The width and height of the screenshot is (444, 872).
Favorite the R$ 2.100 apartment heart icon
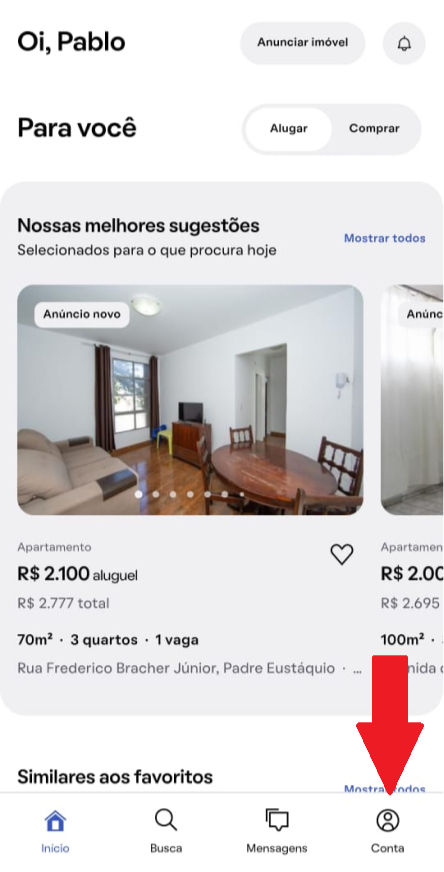[x=342, y=554]
